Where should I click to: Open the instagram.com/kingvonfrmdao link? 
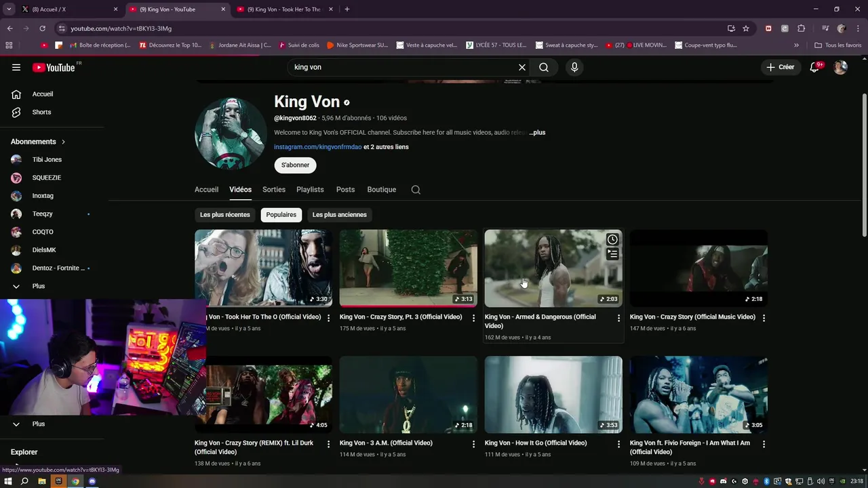click(x=318, y=147)
